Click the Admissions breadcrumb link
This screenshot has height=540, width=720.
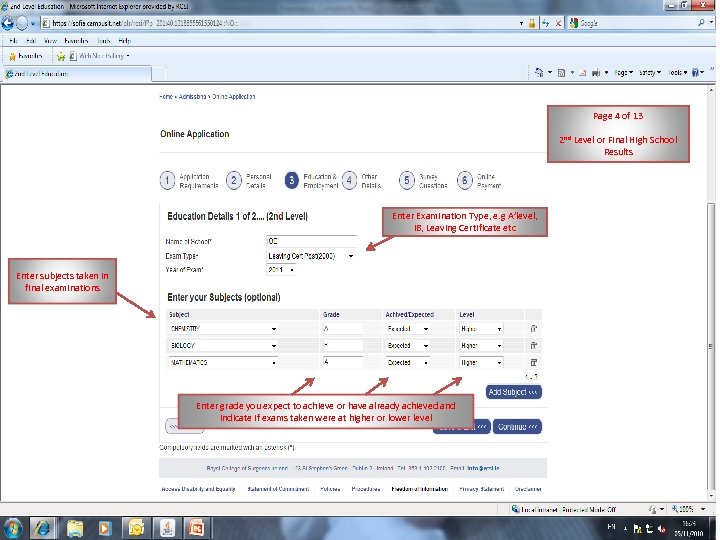pos(192,96)
